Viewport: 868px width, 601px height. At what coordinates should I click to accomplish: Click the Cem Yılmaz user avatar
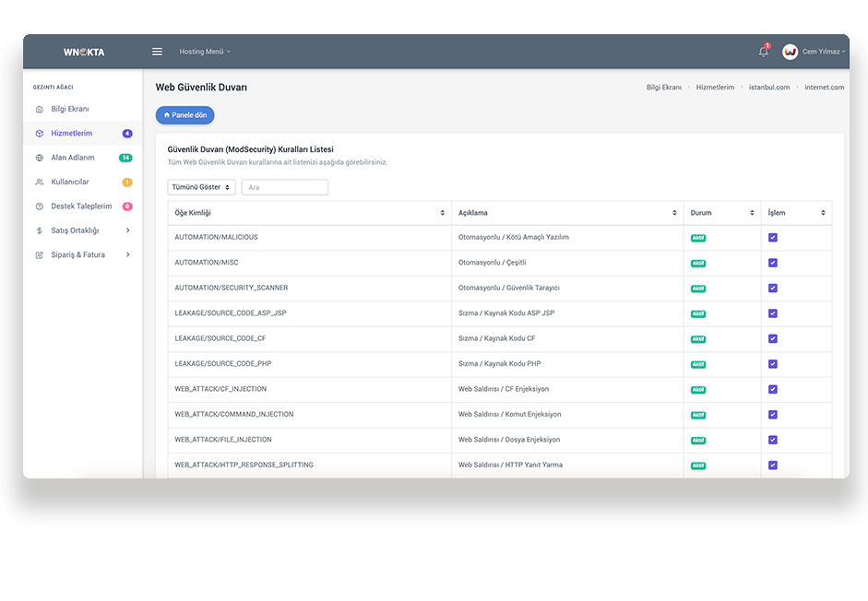click(x=790, y=52)
